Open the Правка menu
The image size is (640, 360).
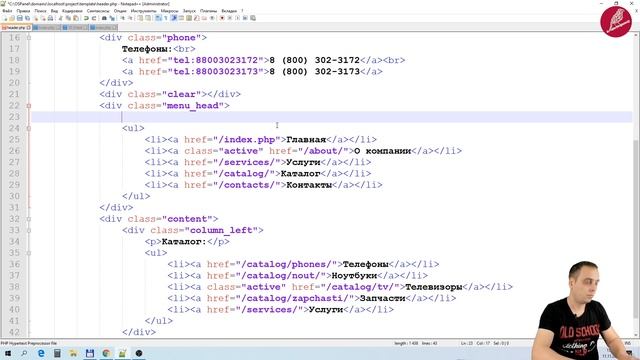point(23,11)
